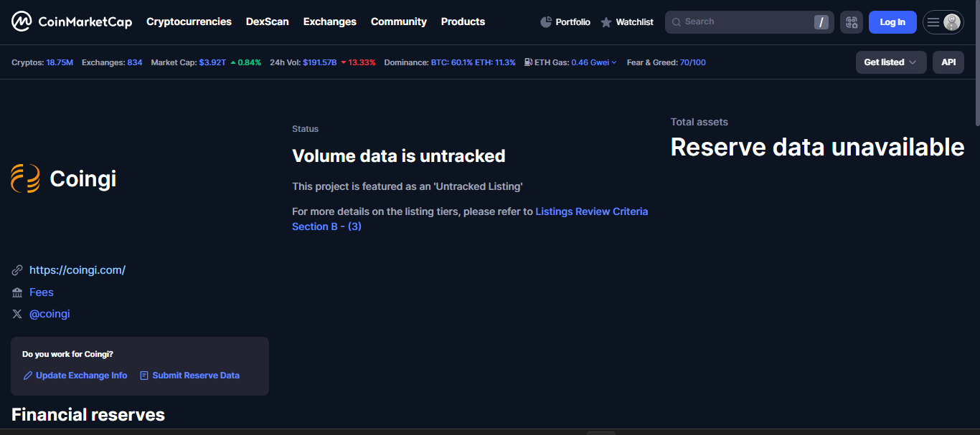Click Update Exchange Info link
This screenshot has width=980, height=435.
82,376
